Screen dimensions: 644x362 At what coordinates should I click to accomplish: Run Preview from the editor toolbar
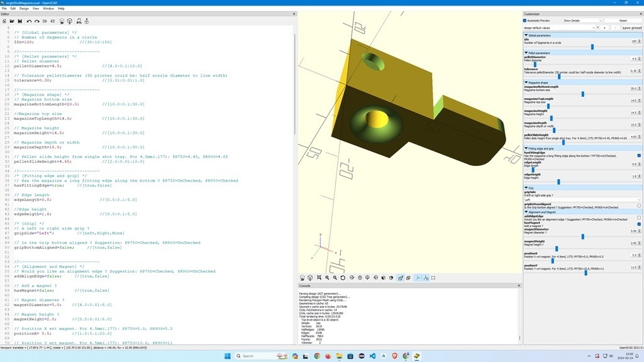[x=62, y=21]
